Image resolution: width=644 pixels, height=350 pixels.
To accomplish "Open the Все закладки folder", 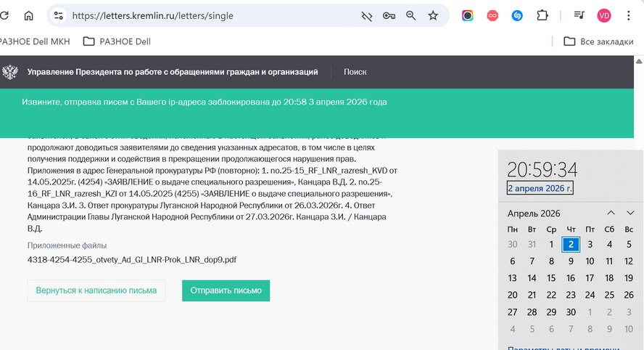I will point(598,41).
